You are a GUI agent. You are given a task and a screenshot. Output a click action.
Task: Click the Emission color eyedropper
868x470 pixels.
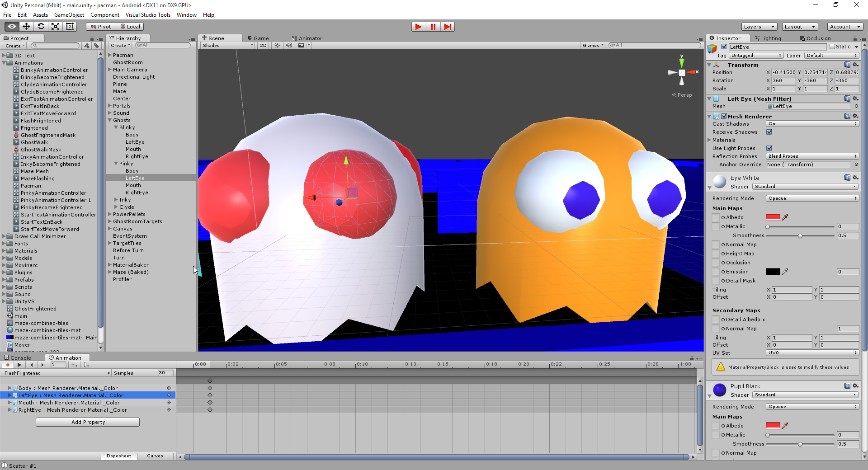click(785, 272)
